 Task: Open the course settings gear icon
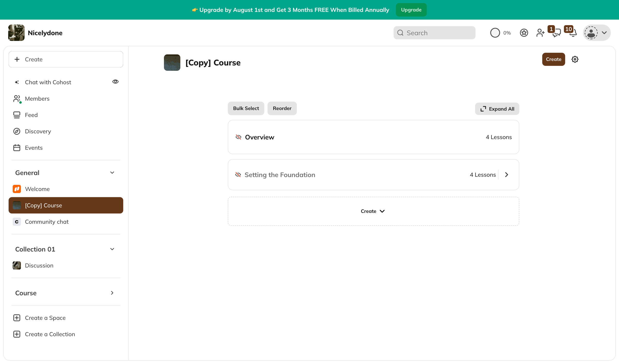pos(575,59)
